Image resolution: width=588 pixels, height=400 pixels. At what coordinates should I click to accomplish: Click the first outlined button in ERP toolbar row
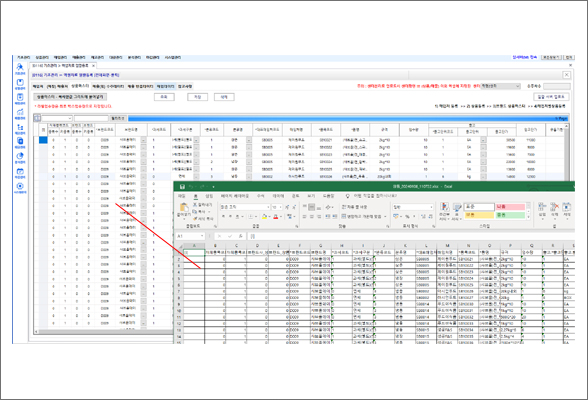pos(164,97)
